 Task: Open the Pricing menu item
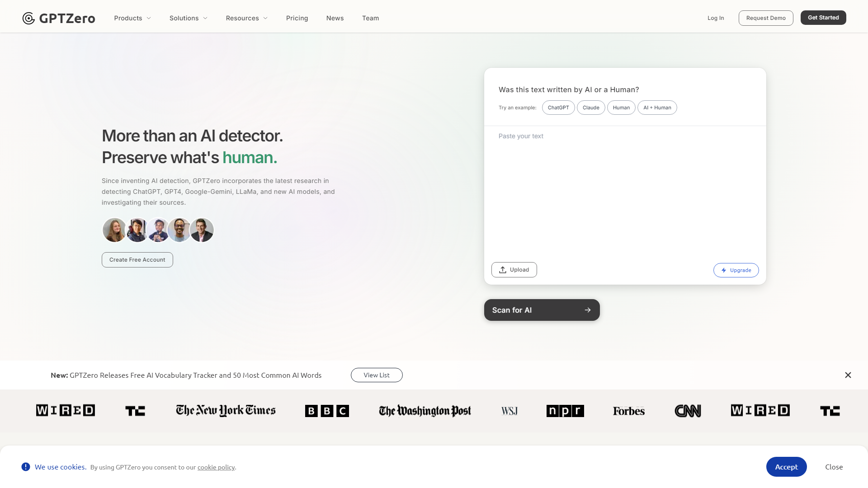tap(297, 18)
